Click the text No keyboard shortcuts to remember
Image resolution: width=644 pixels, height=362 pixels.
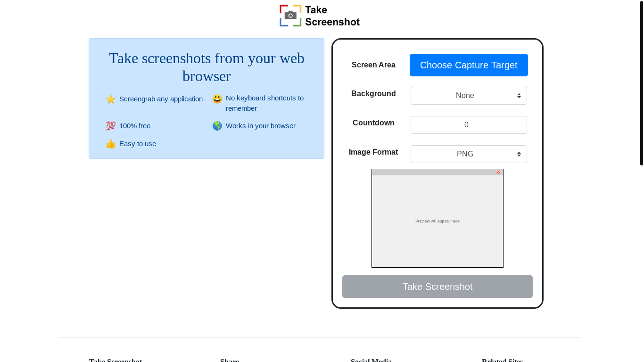coord(264,103)
